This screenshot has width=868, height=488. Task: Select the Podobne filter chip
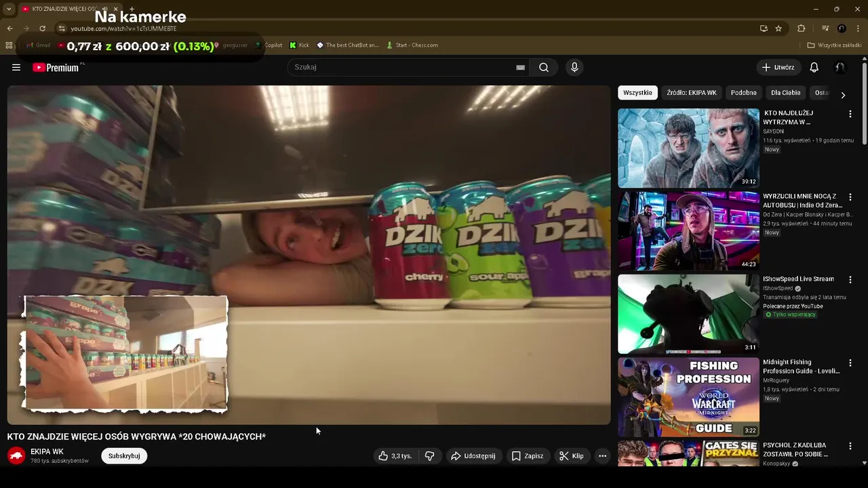[743, 93]
